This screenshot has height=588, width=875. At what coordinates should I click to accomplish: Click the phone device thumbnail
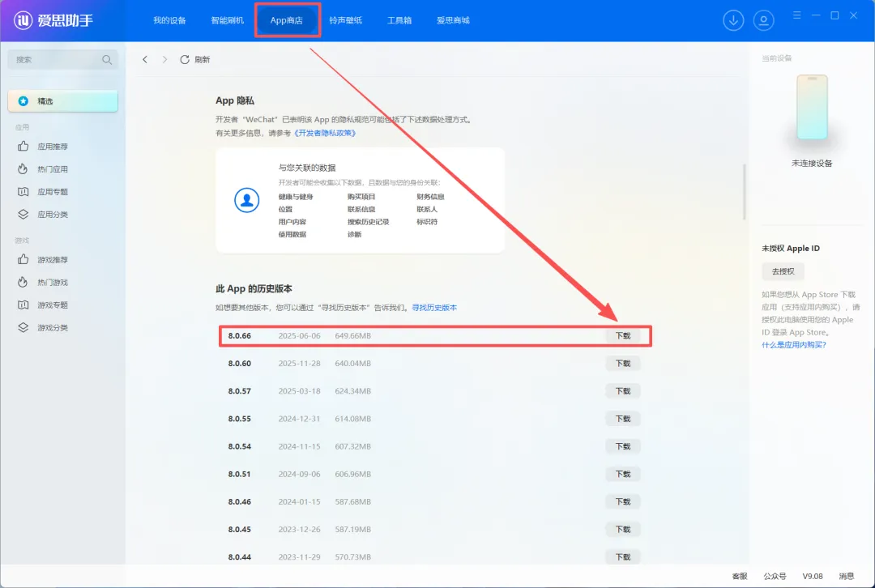tap(812, 107)
